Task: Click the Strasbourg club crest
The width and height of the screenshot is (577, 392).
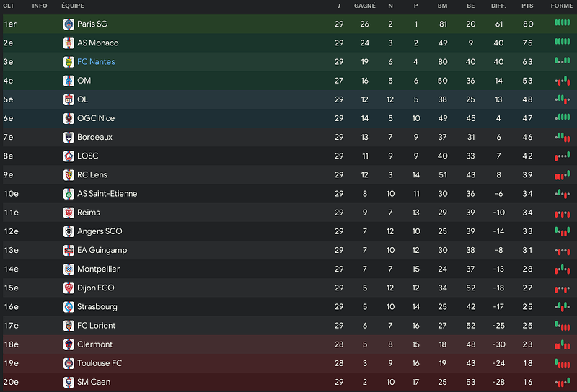Action: click(69, 307)
